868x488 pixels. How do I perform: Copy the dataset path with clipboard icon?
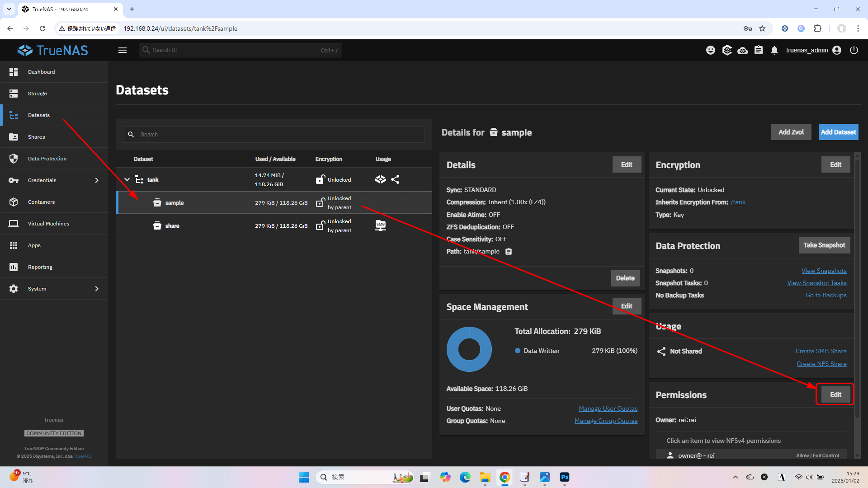point(509,252)
